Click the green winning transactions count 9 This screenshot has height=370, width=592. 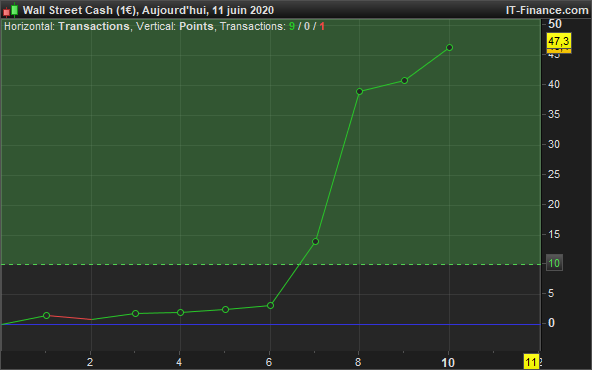[x=292, y=26]
